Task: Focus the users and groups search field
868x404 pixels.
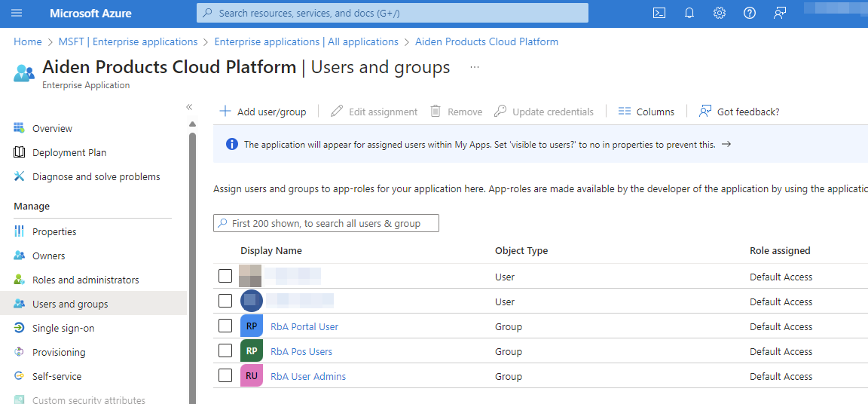Action: (326, 224)
